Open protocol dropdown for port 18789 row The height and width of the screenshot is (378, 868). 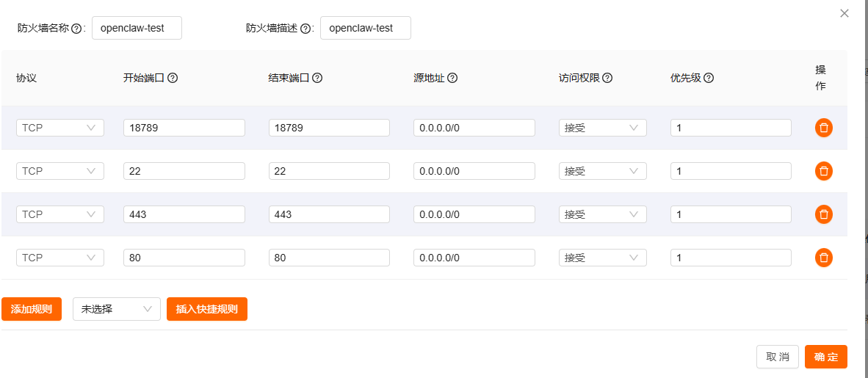tap(59, 128)
